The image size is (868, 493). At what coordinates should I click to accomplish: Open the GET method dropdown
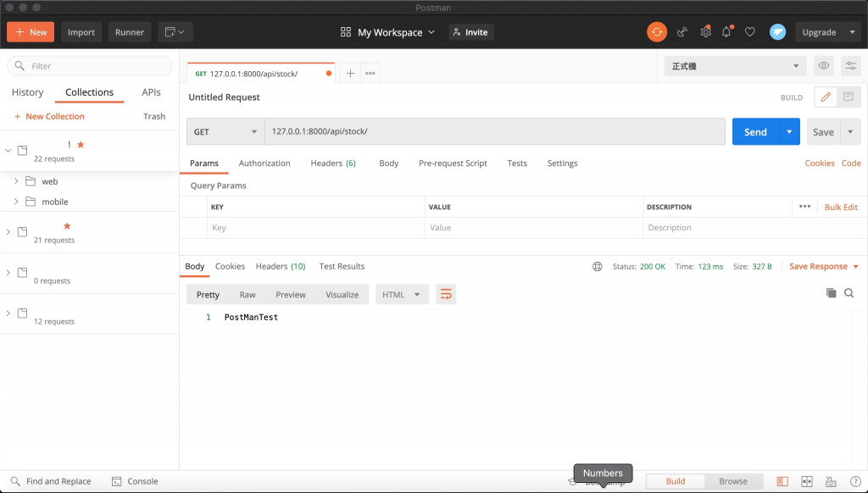225,131
